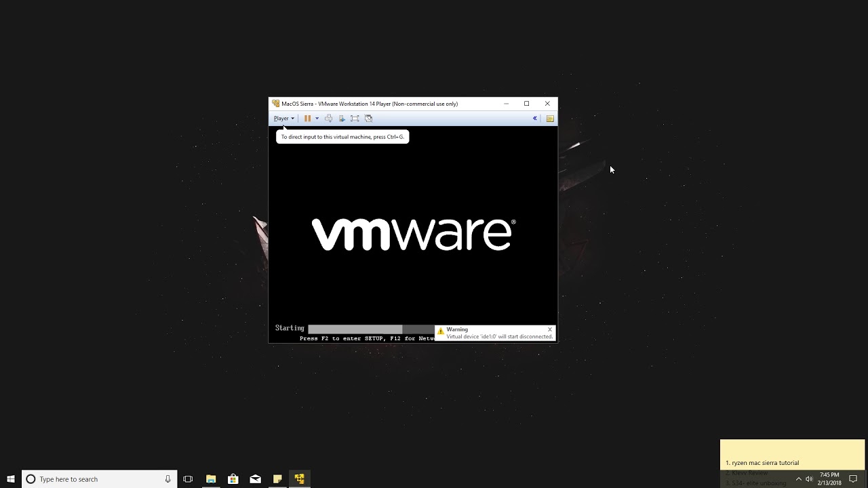This screenshot has width=868, height=488.
Task: Show hidden system tray icons
Action: pos(798,479)
